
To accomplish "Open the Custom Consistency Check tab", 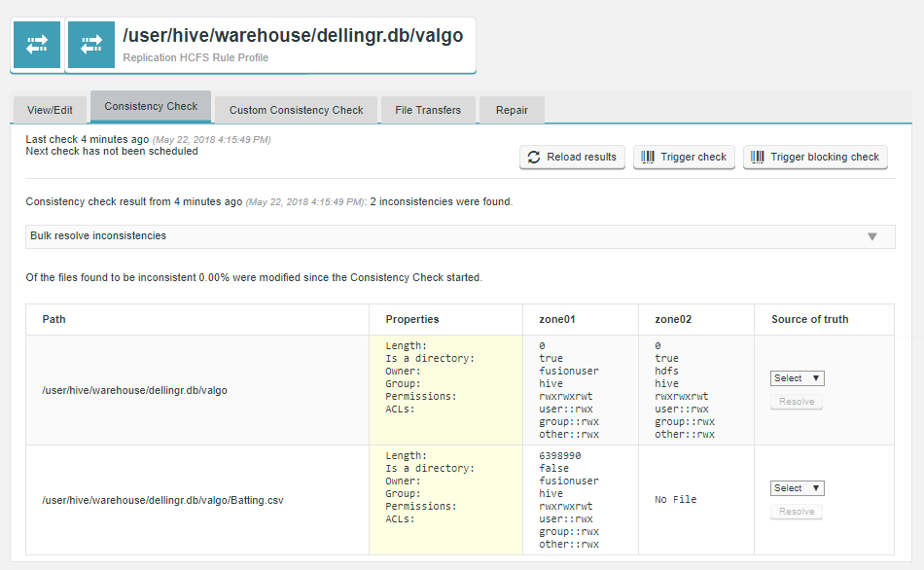I will pos(296,110).
